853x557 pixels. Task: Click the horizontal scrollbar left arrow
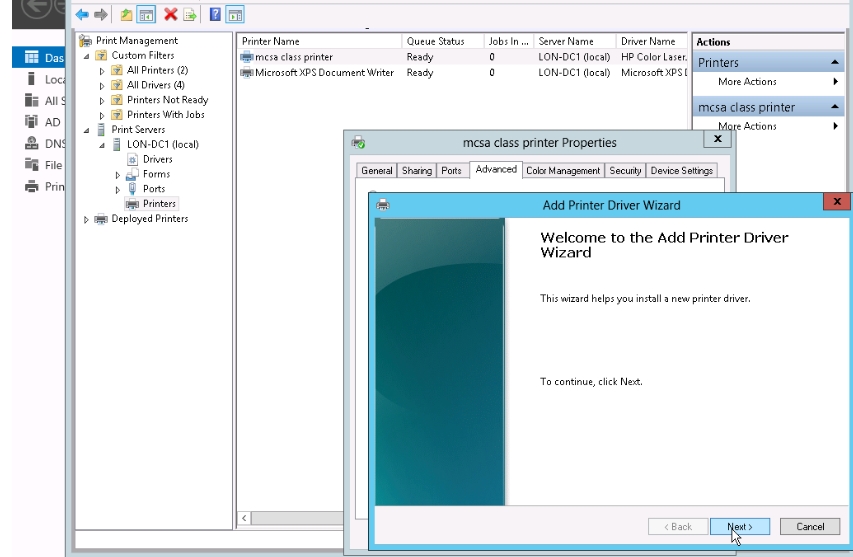click(244, 518)
